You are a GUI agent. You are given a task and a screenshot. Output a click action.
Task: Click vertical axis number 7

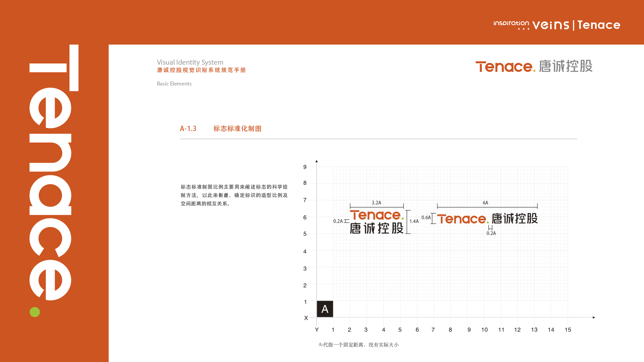(305, 200)
